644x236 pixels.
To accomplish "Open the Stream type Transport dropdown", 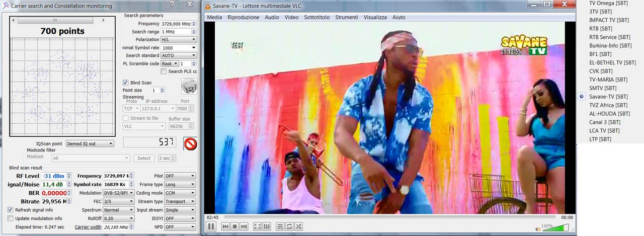I will 180,201.
